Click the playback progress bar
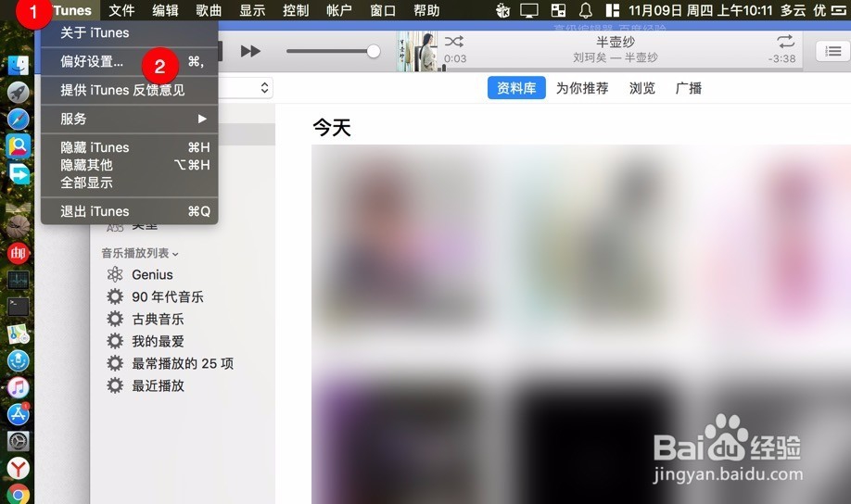851x504 pixels. click(618, 69)
